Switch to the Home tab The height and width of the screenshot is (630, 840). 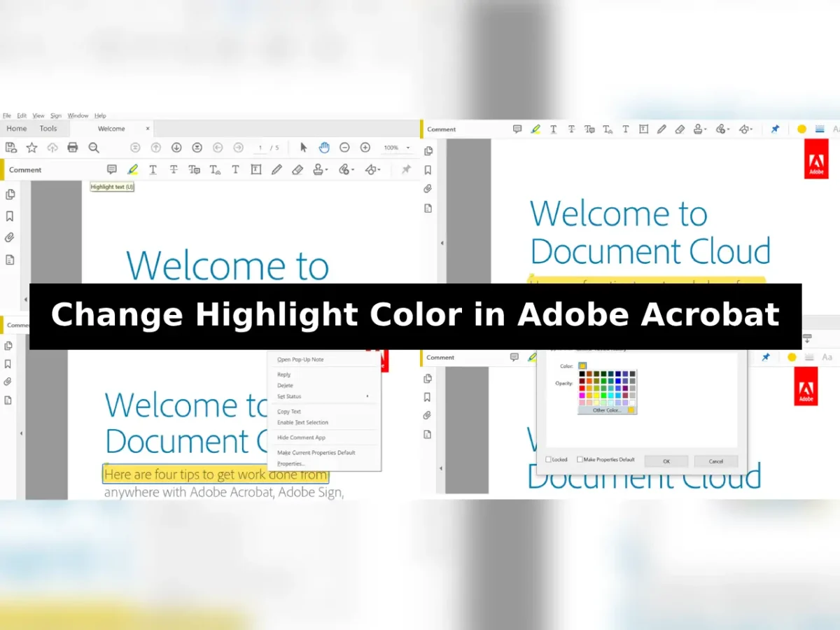click(17, 129)
